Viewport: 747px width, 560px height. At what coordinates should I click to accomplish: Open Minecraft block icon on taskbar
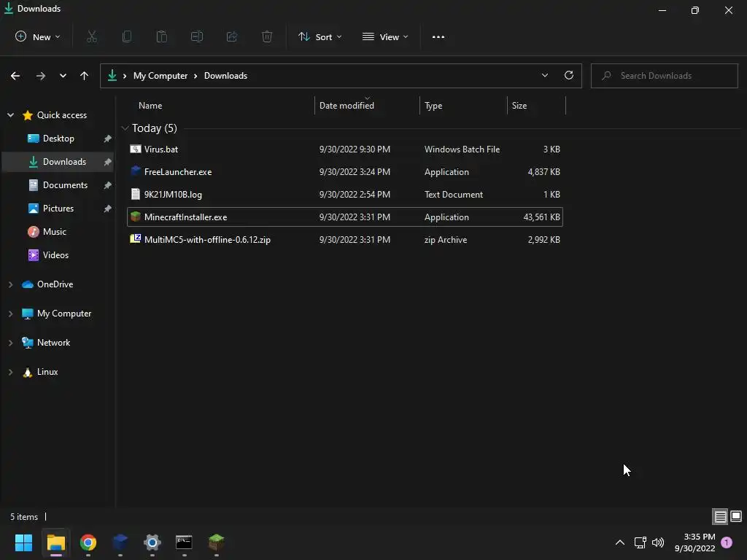pyautogui.click(x=216, y=542)
